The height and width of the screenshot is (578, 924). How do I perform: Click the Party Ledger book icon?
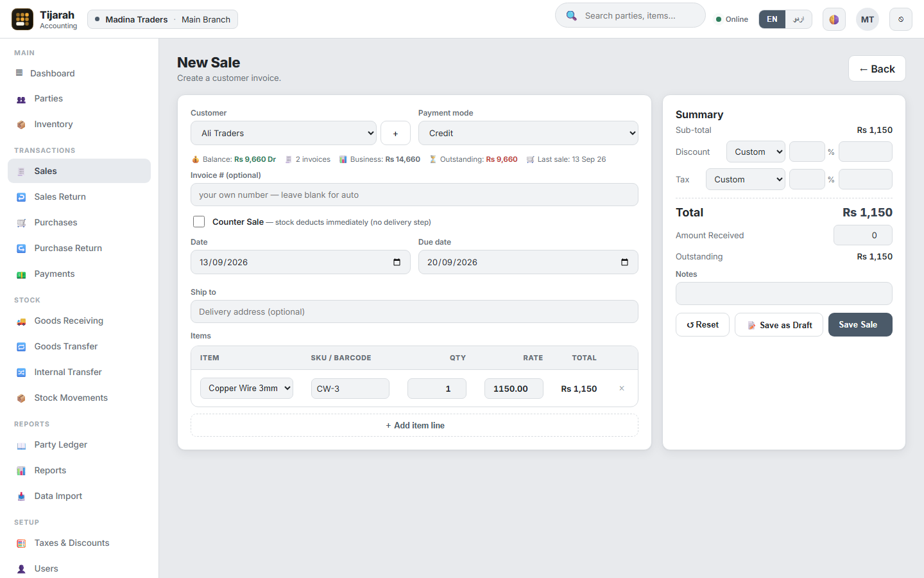point(21,445)
